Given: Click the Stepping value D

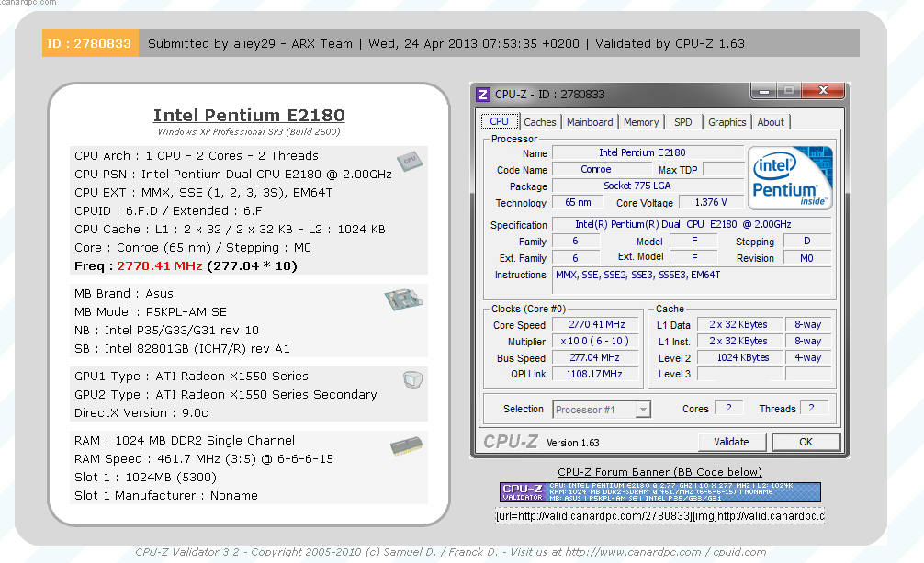Looking at the screenshot, I should [x=806, y=242].
